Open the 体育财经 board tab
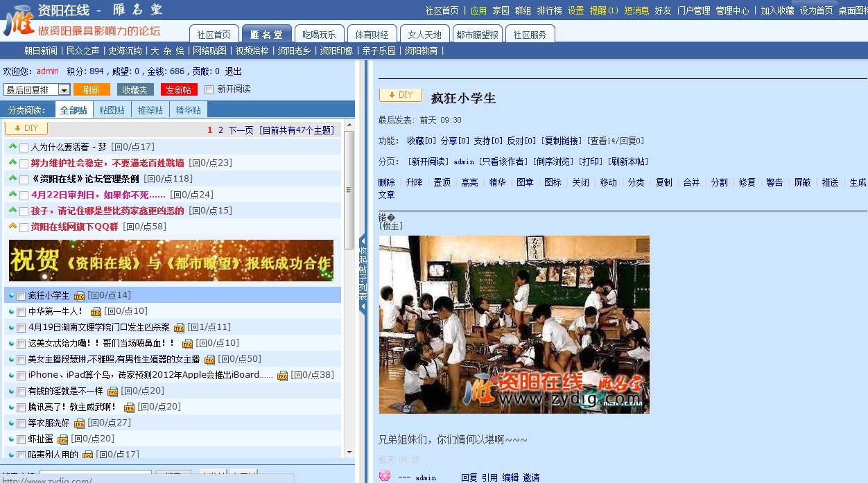 point(372,34)
